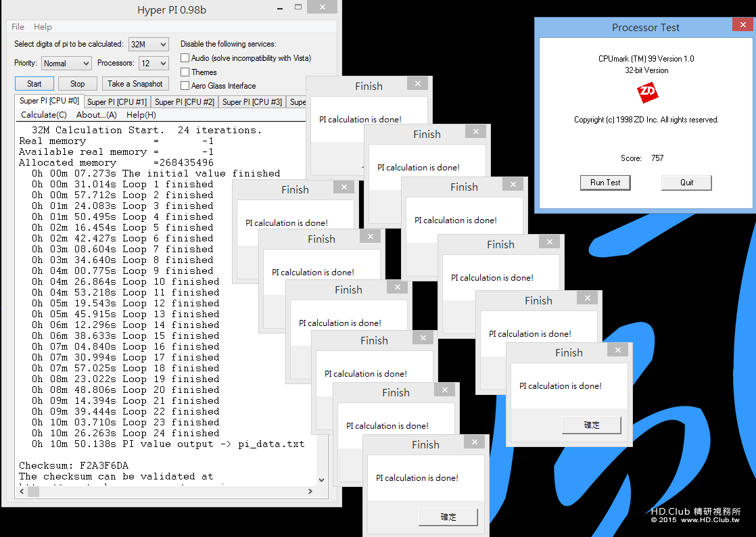Screen dimensions: 756x537
Task: Click the ZD logo in Processor Test
Action: (x=647, y=93)
